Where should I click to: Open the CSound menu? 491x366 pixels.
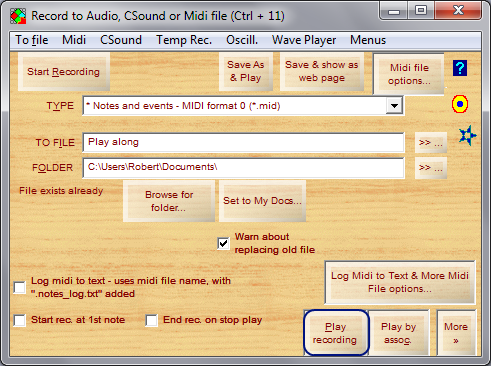[x=121, y=40]
